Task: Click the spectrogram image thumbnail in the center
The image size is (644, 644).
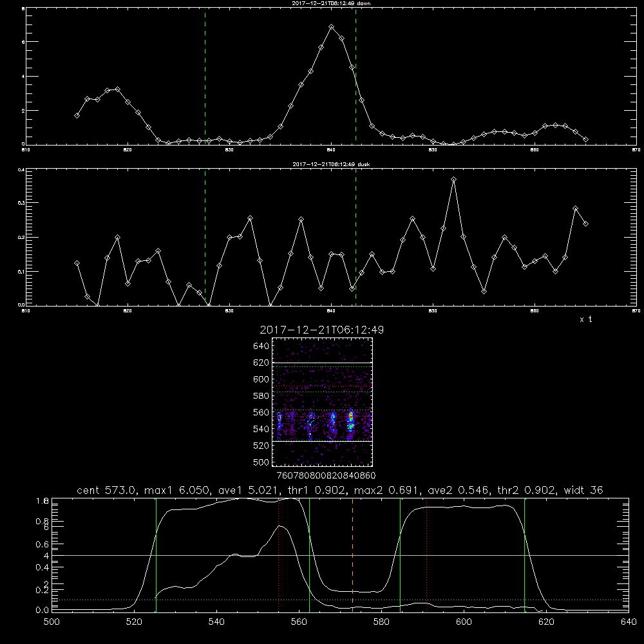Action: pyautogui.click(x=322, y=402)
